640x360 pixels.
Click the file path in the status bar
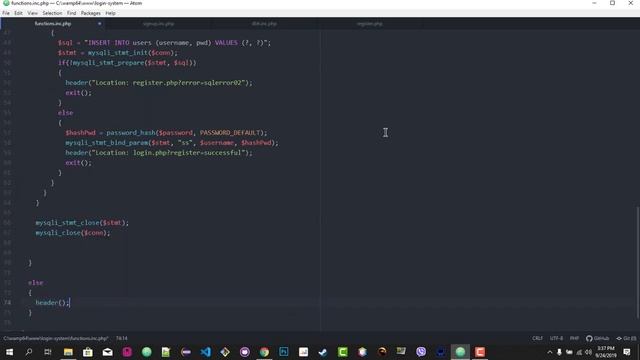pyautogui.click(x=56, y=338)
